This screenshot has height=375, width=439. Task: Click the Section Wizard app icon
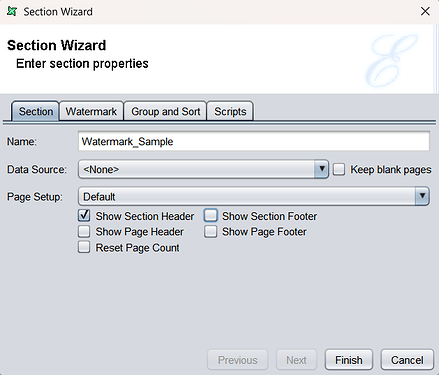point(12,11)
